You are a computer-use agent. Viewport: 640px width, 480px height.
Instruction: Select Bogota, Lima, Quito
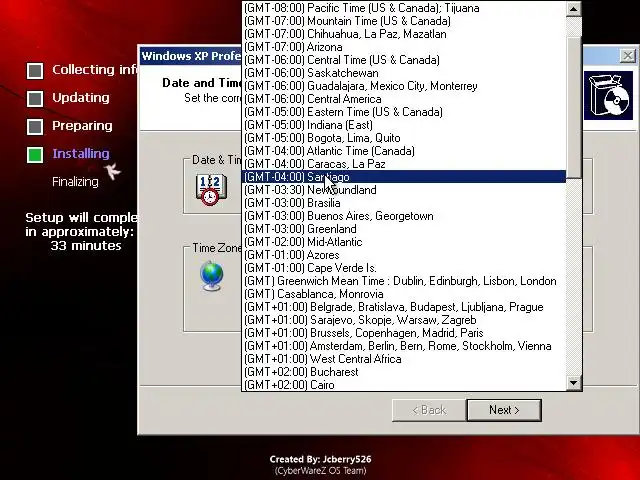[404, 138]
